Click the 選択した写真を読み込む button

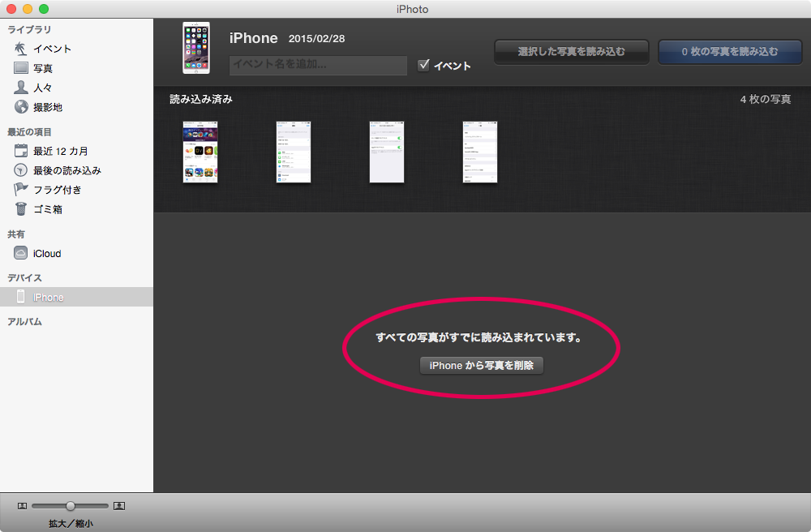tap(572, 52)
